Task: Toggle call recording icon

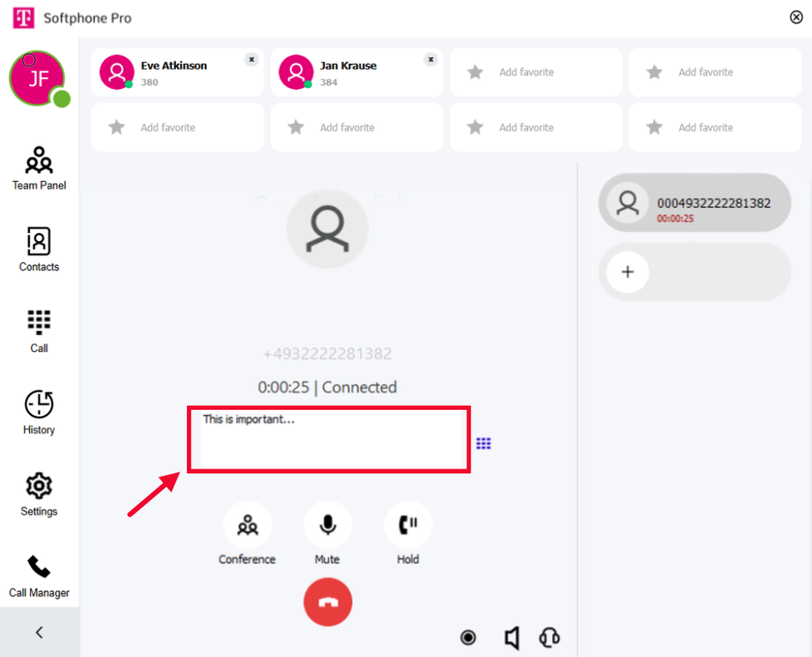Action: [468, 637]
